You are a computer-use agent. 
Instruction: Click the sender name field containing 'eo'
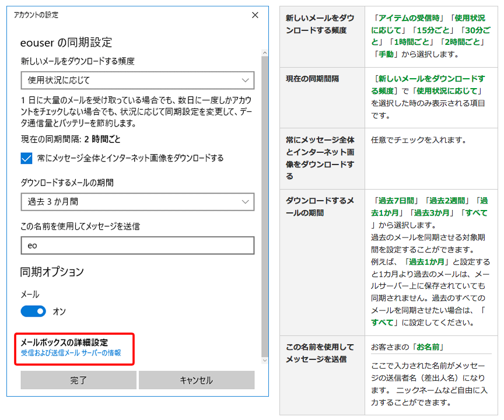coord(137,246)
